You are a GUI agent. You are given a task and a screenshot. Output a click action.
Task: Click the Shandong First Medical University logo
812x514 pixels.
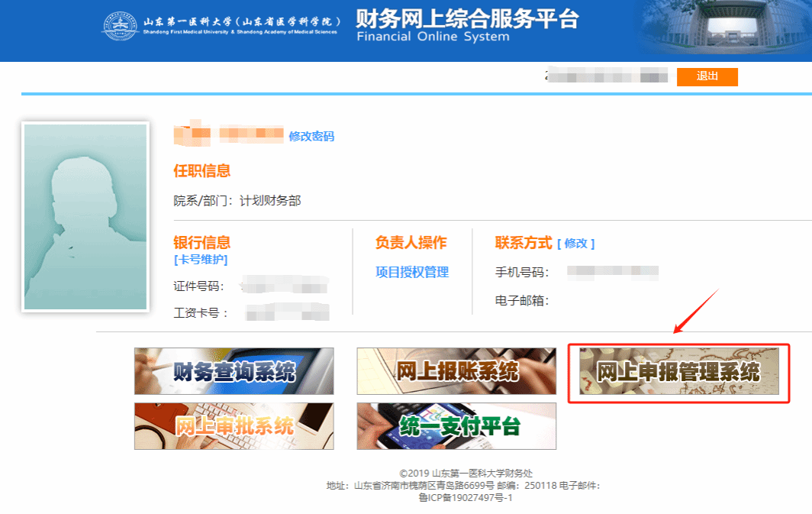coord(122,27)
